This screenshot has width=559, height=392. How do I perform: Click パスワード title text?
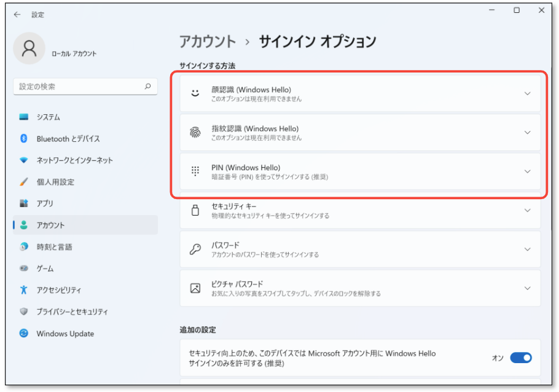[x=225, y=245]
